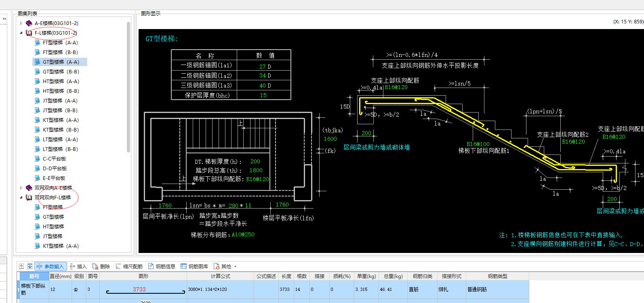Select KT型楼梯 (B-B) tree item
Screen dimensions: 644x303
coord(61,130)
